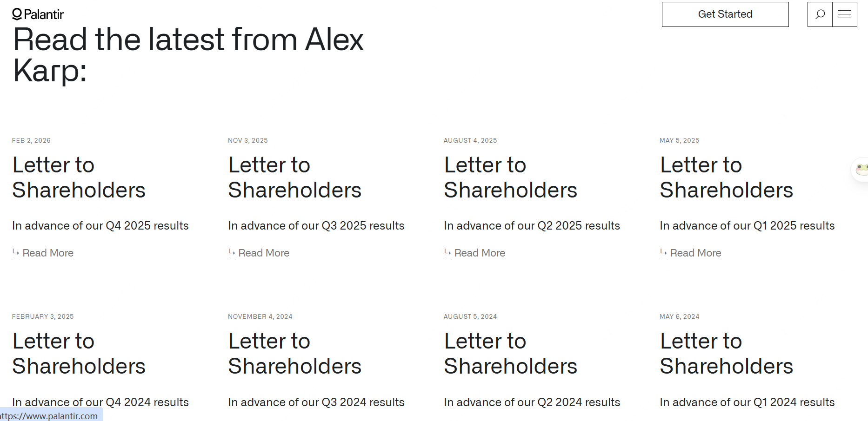Follow Read More for Q2 2025 results
The width and height of the screenshot is (868, 421).
click(x=480, y=253)
